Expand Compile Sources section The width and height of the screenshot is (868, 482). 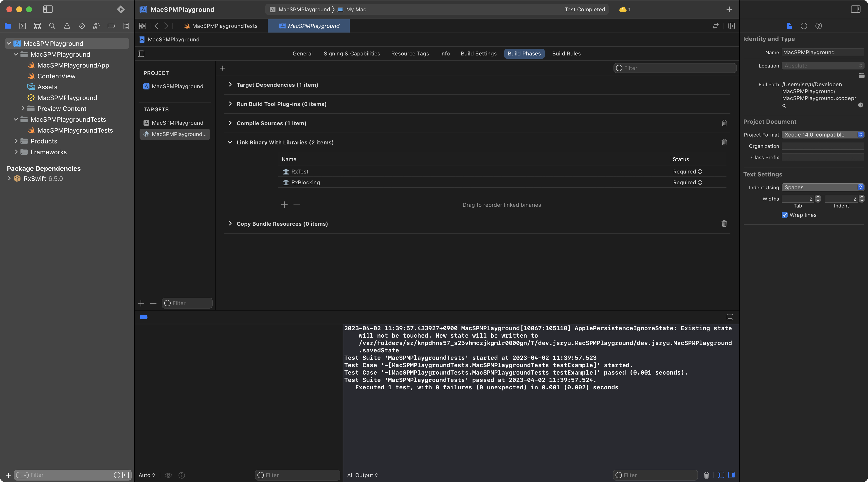tap(230, 123)
